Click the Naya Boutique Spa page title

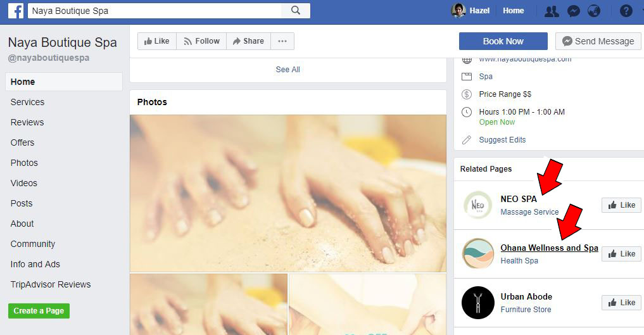pyautogui.click(x=63, y=42)
